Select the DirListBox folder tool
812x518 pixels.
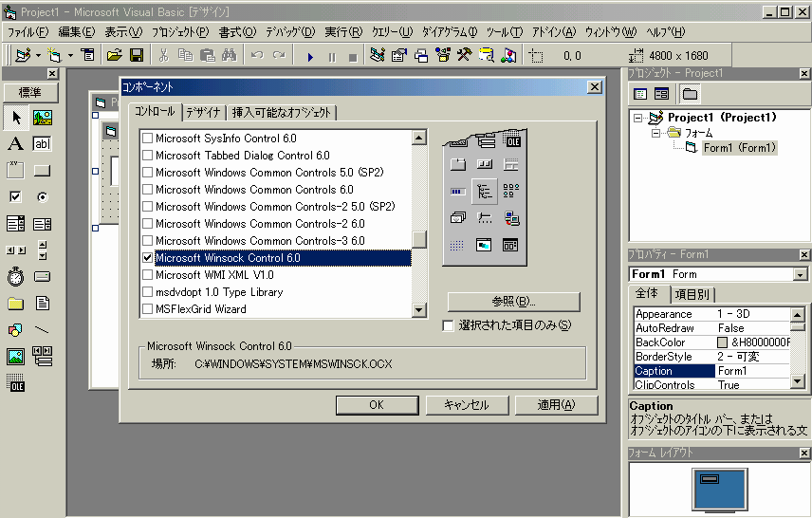(15, 303)
